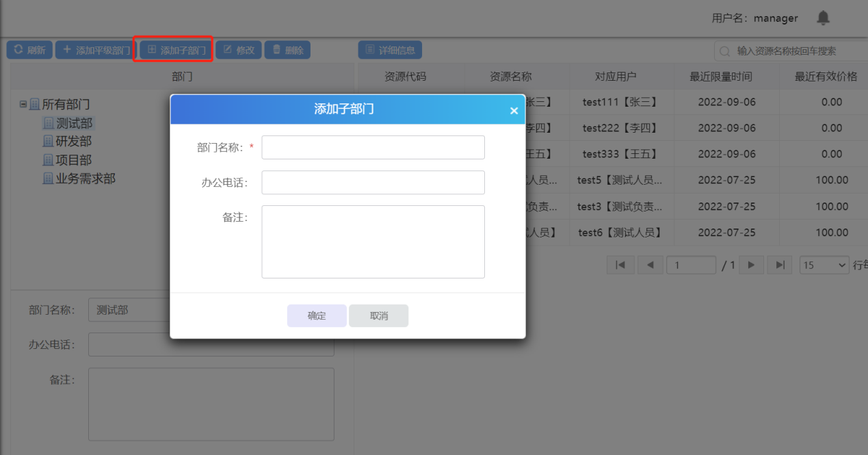Open the rows-per-page dropdown showing 15

[824, 265]
